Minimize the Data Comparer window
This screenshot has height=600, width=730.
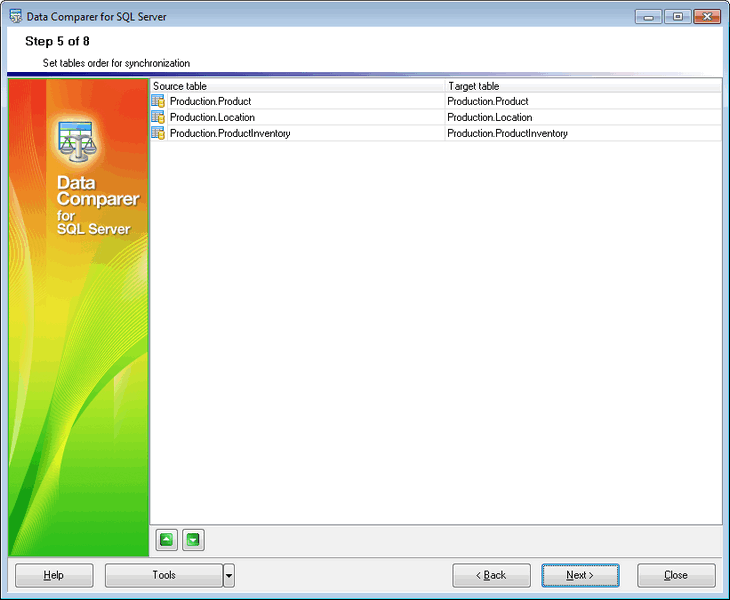pos(648,17)
